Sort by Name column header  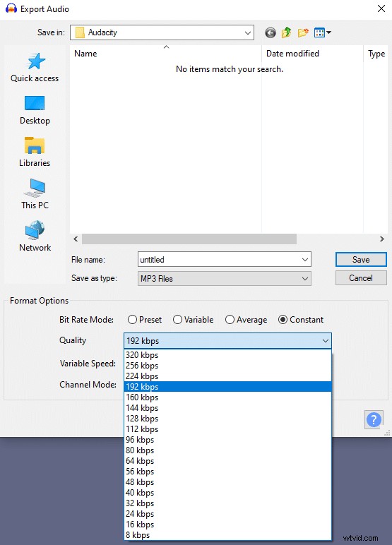pos(165,54)
